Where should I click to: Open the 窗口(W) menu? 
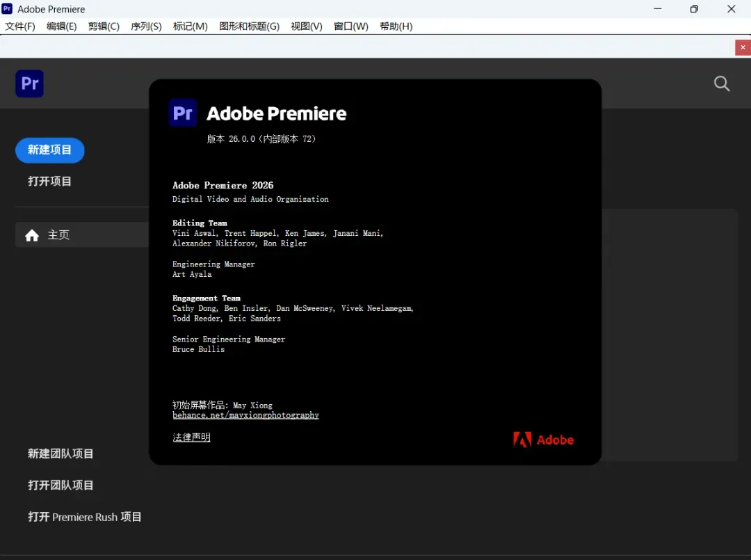pyautogui.click(x=351, y=26)
